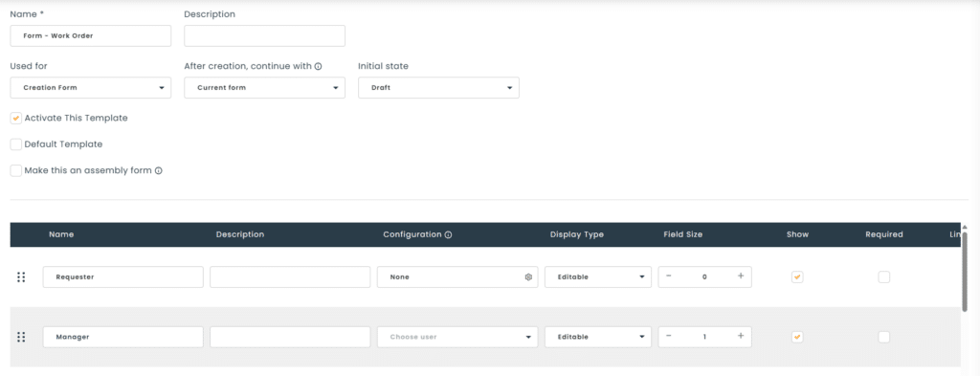
Task: Click the Manager field size value '1'
Action: [704, 337]
